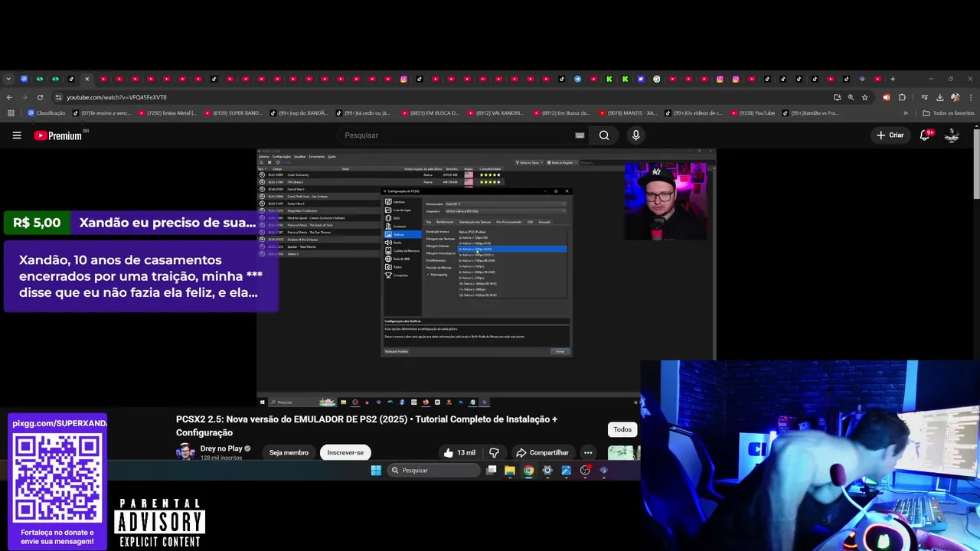
Task: Open Drey no Play channel link
Action: point(221,448)
